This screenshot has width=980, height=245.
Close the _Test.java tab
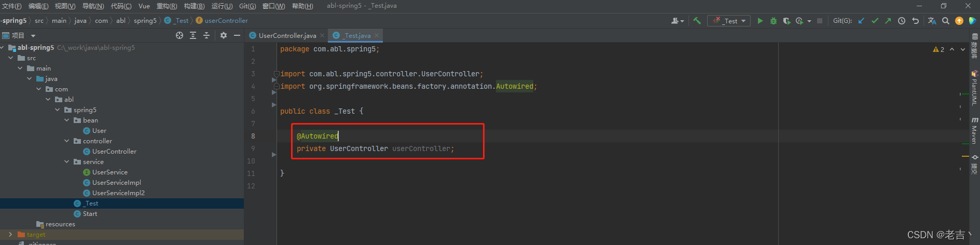click(x=377, y=35)
